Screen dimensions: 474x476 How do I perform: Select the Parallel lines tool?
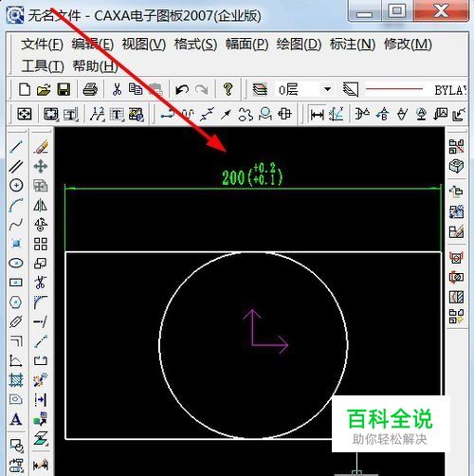[16, 166]
